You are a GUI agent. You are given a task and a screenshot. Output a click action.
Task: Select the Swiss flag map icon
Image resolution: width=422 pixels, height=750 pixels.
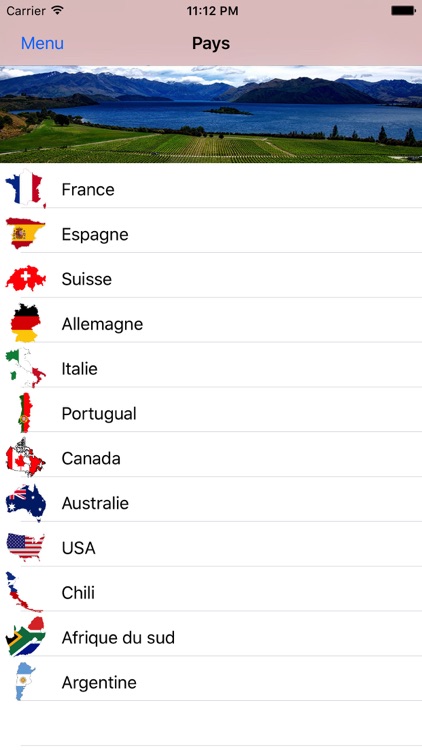point(26,278)
